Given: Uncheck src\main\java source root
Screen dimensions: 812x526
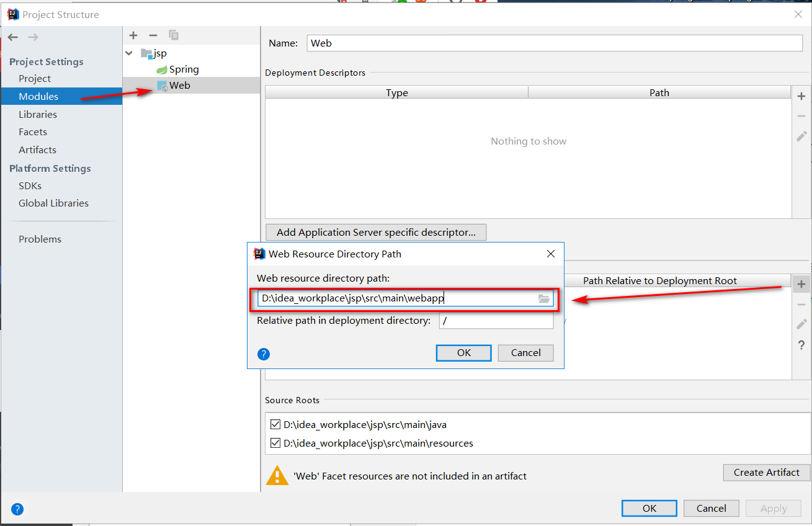Looking at the screenshot, I should [275, 425].
